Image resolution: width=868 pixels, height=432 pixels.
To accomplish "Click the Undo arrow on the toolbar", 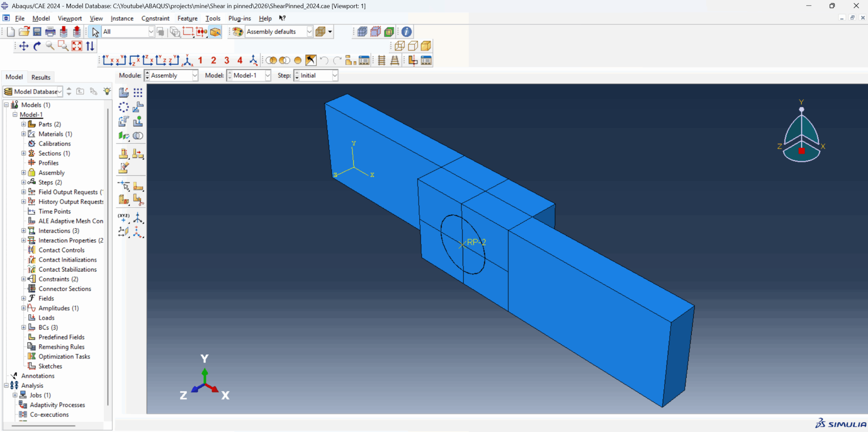I will tap(324, 60).
